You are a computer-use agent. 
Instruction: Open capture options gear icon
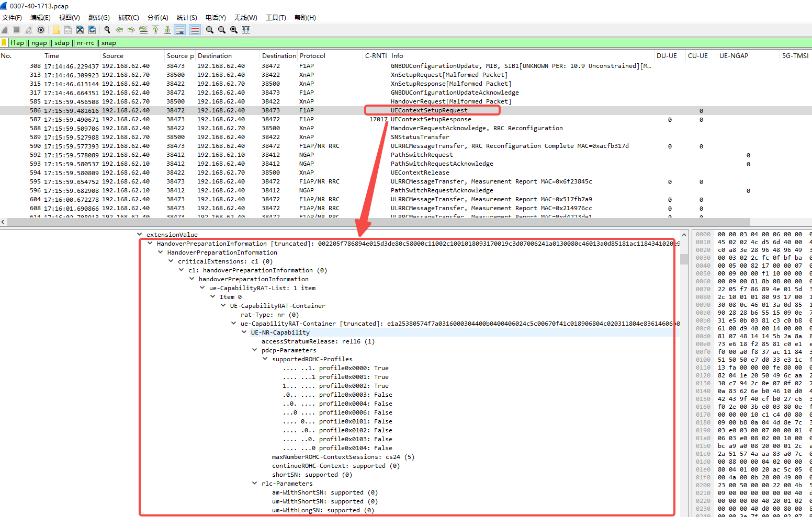[x=41, y=30]
